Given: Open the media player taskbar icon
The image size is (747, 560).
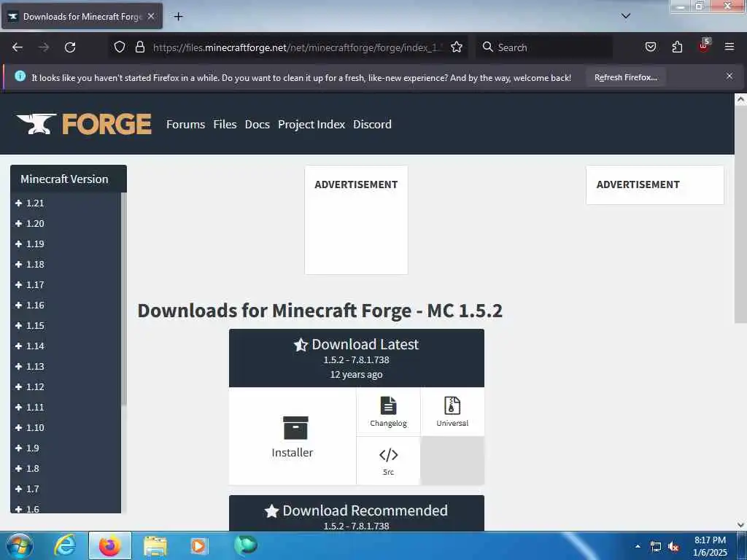Looking at the screenshot, I should point(198,545).
